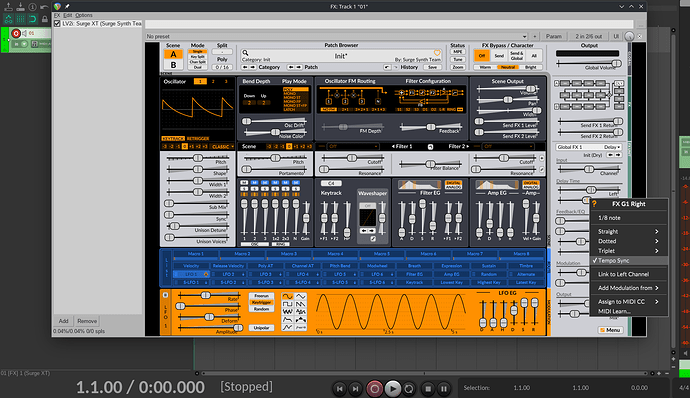Click the patch browser search magnifier icon
Image resolution: width=690 pixels, height=398 pixels.
(x=245, y=53)
